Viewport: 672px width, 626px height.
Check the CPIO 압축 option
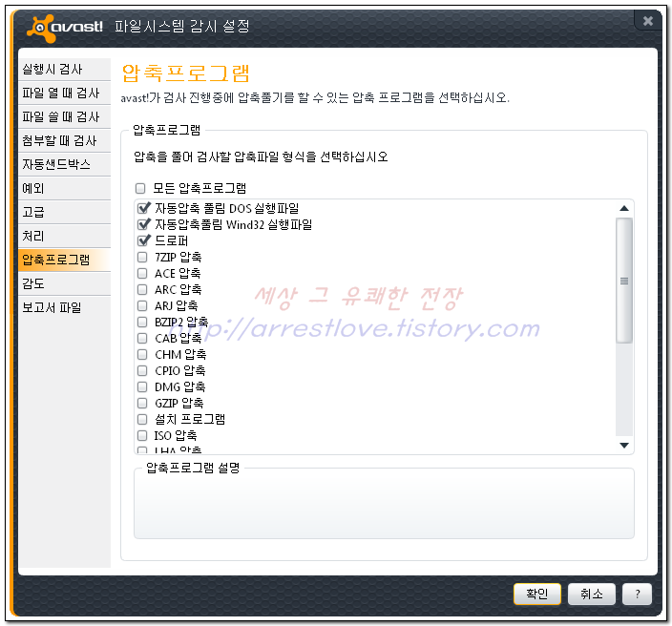142,370
